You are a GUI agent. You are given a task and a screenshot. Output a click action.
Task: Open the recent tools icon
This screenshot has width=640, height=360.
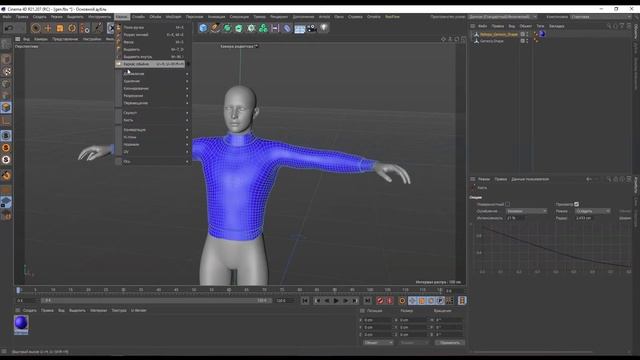click(x=84, y=28)
